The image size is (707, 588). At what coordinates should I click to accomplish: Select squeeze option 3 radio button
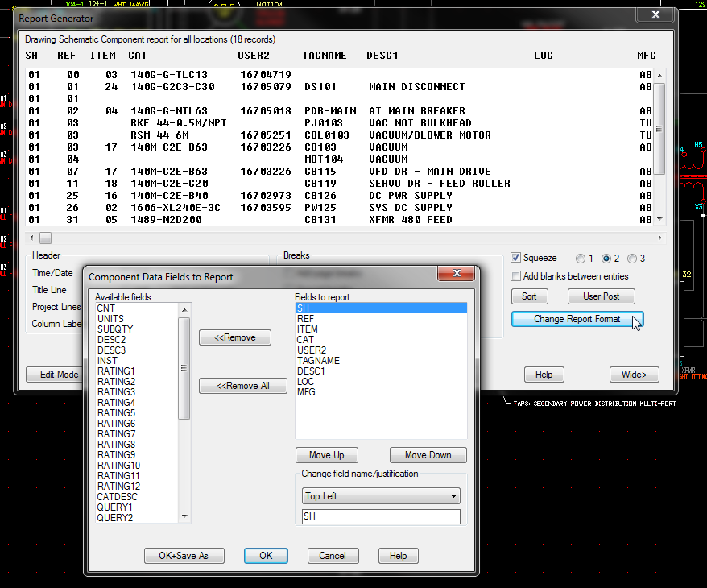click(x=632, y=259)
